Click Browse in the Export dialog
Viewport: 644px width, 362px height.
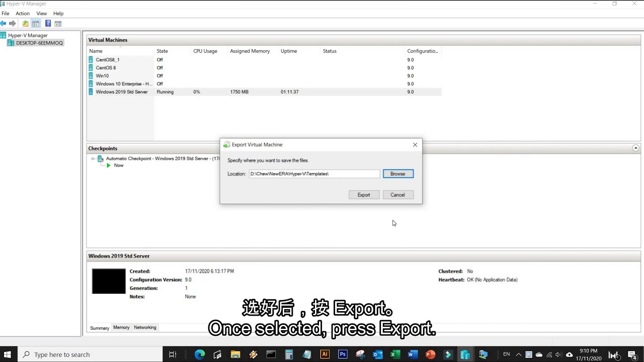pos(398,174)
